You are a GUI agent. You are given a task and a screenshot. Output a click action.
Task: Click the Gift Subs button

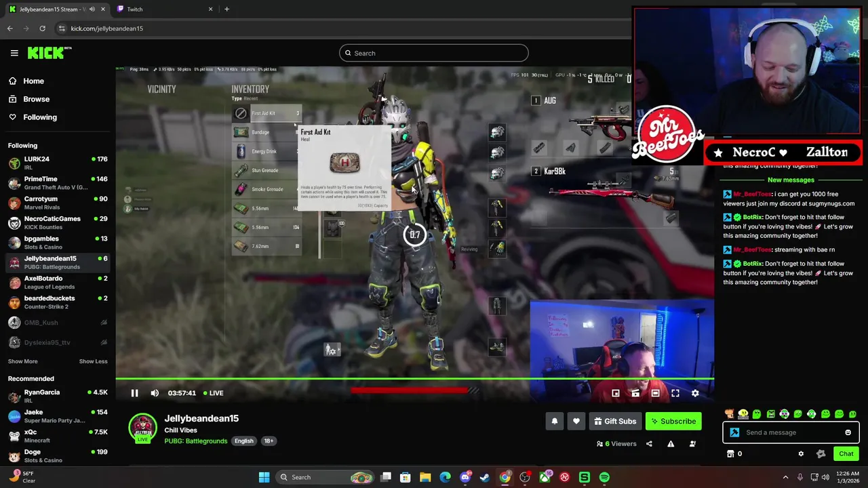click(615, 421)
